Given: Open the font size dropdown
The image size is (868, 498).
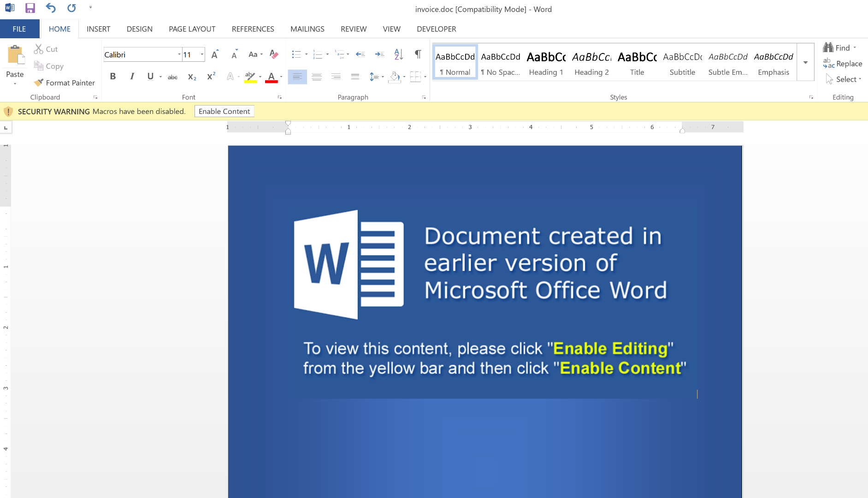Looking at the screenshot, I should pyautogui.click(x=202, y=54).
